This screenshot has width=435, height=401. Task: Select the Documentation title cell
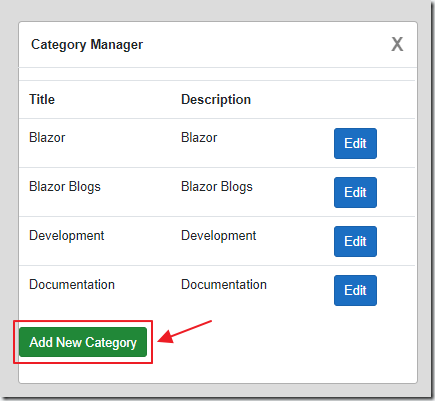pyautogui.click(x=72, y=284)
